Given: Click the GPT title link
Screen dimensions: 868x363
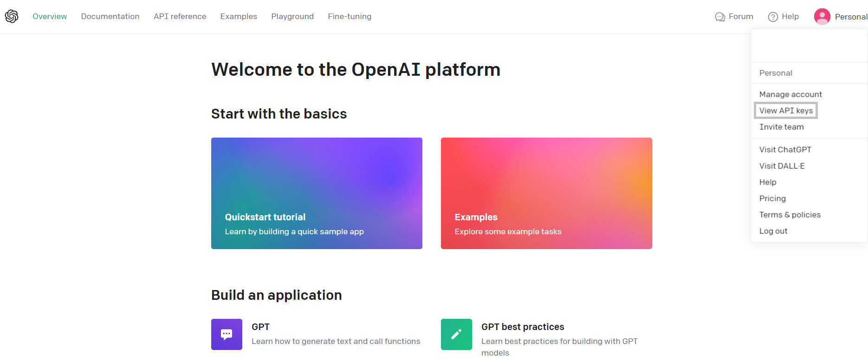Looking at the screenshot, I should (260, 327).
